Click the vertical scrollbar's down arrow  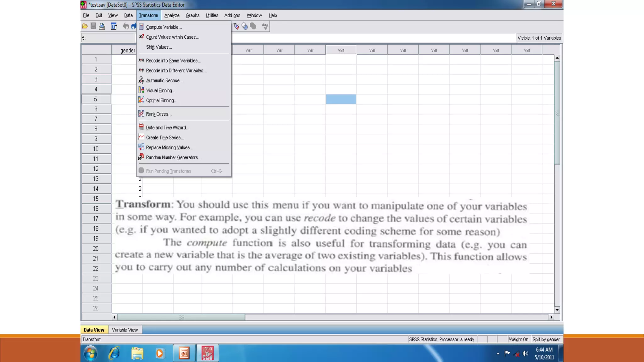point(557,310)
